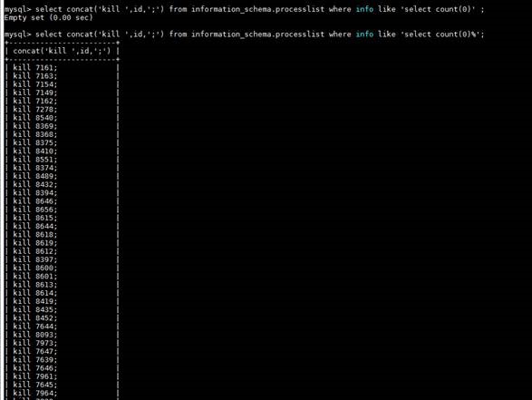Click the second 'mysql>' prompt
This screenshot has width=532, height=400.
click(17, 34)
